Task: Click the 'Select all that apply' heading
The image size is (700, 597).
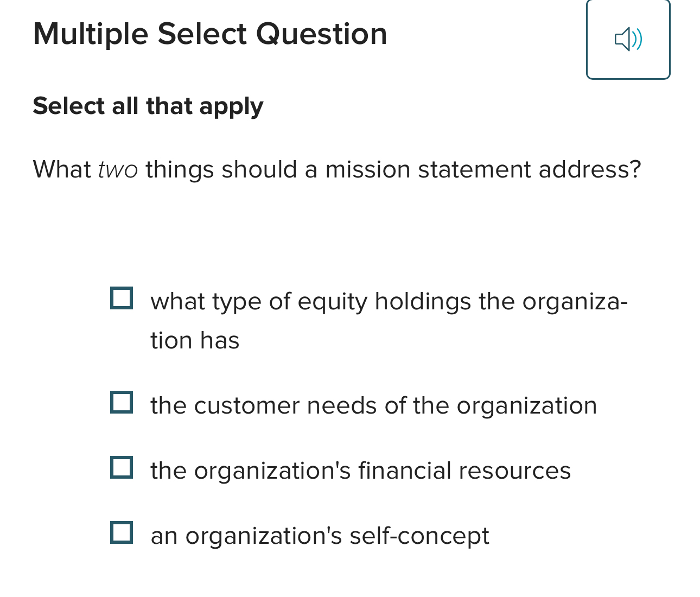Action: click(148, 106)
